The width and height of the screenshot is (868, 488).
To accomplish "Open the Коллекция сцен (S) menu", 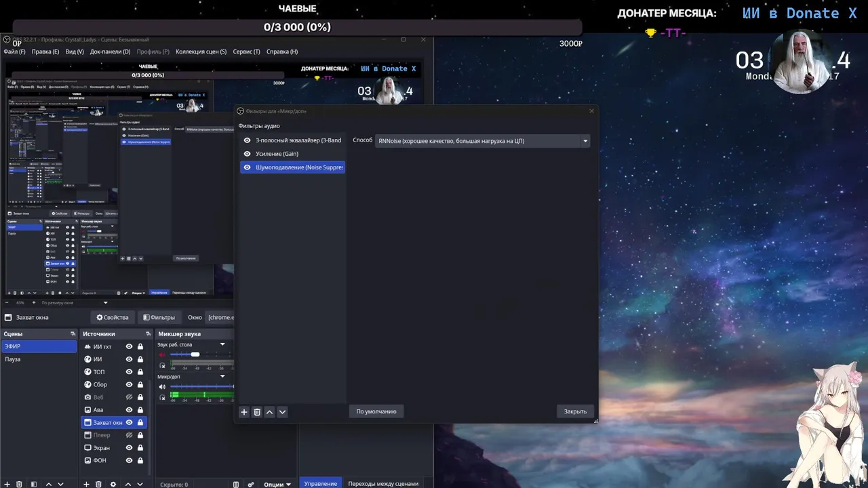I will click(201, 52).
